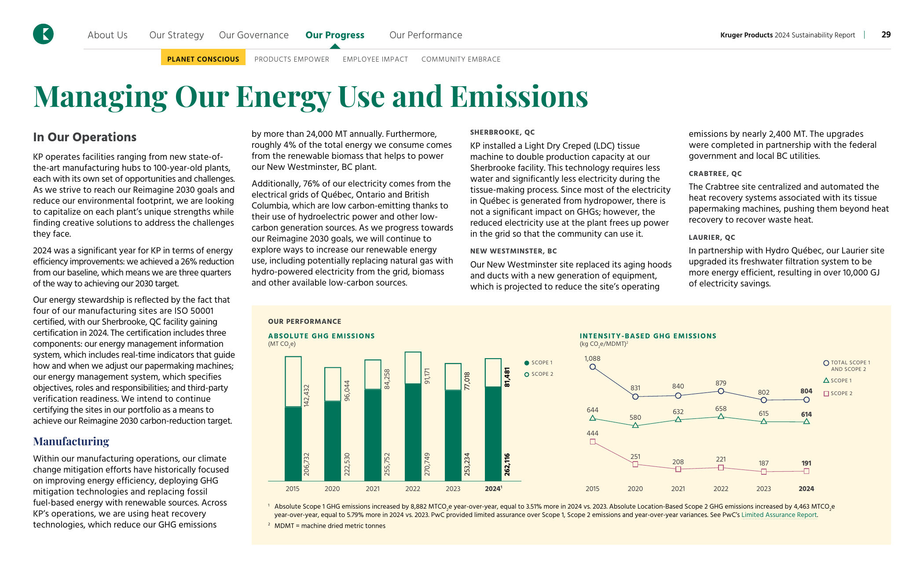Click the 191 Scope 2 point for 2024

pyautogui.click(x=806, y=471)
